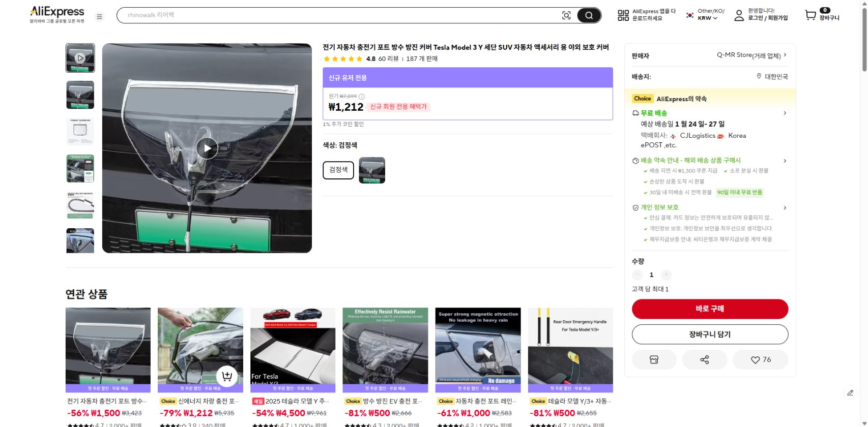Increase quantity with plus button
The image size is (868, 427).
pyautogui.click(x=666, y=275)
